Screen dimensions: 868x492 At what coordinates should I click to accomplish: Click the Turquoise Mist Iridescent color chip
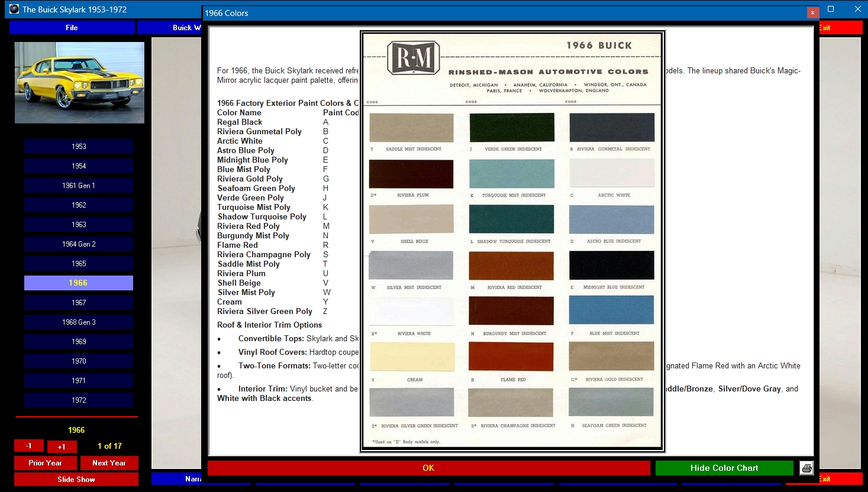point(512,174)
